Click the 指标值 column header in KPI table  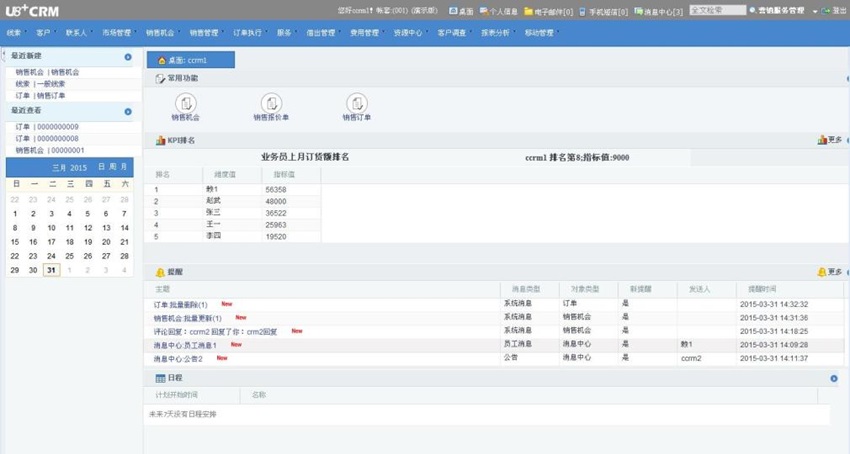(x=284, y=175)
